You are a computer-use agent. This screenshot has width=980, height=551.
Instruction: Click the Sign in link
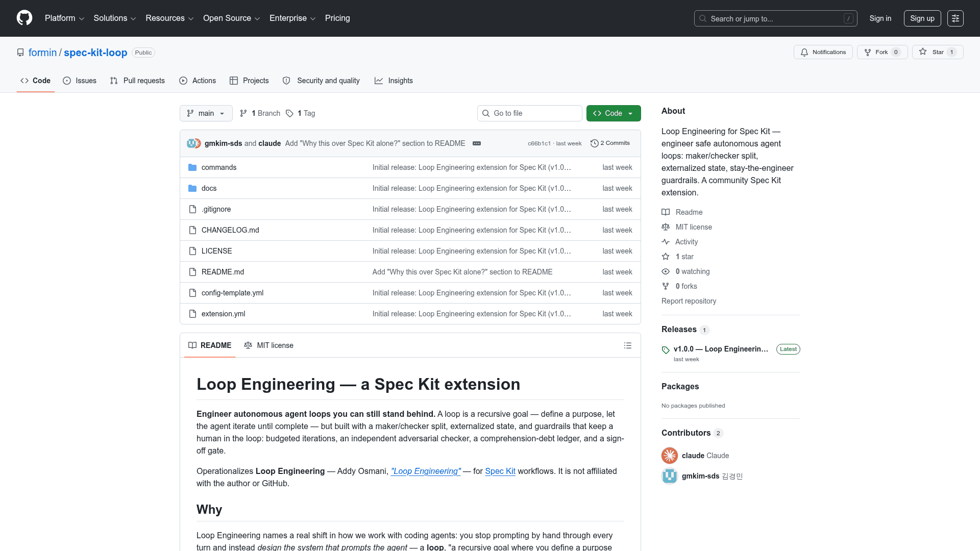[x=880, y=18]
